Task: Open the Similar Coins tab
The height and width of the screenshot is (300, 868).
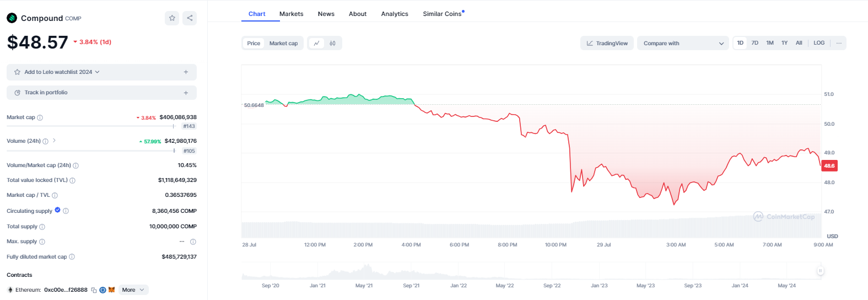Action: click(443, 14)
